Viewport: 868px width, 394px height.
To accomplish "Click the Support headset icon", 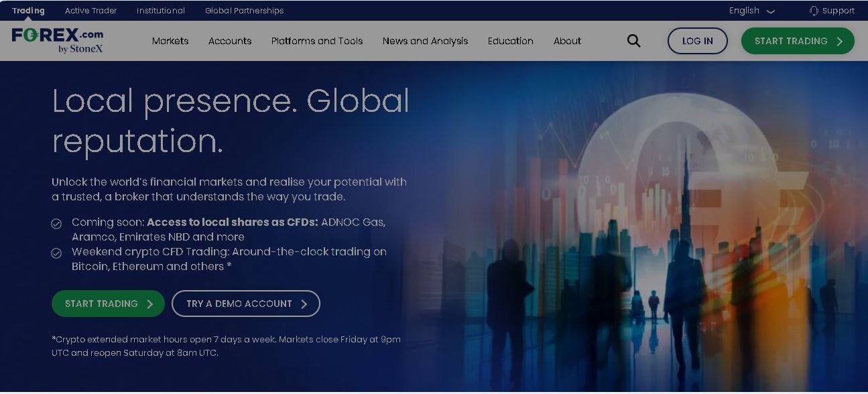I will tap(814, 11).
